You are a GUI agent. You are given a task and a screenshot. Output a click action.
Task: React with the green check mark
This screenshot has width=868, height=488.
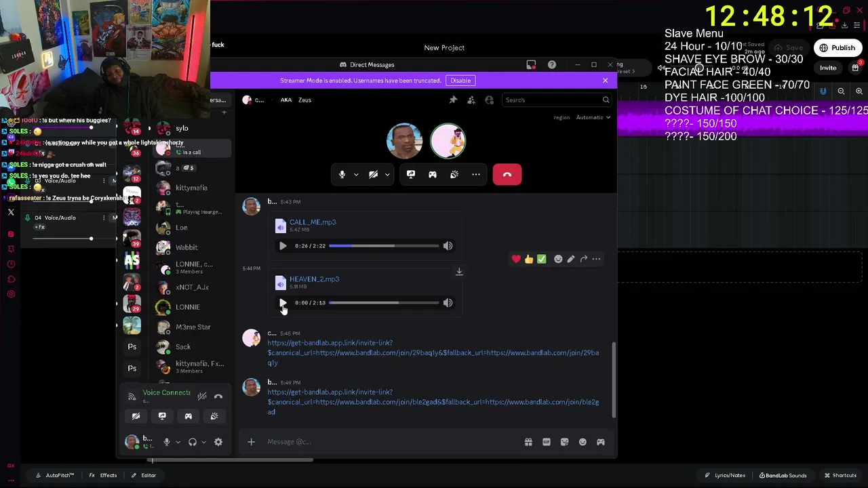(541, 259)
